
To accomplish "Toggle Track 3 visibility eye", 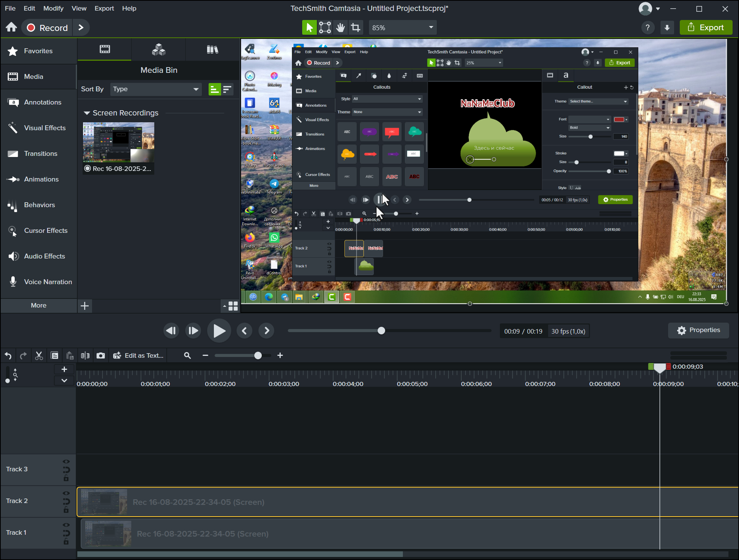I will coord(66,462).
